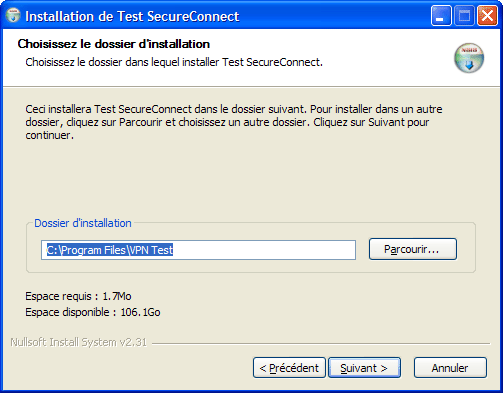503x393 pixels.
Task: Cancel installation with the Annuler button
Action: click(x=450, y=368)
